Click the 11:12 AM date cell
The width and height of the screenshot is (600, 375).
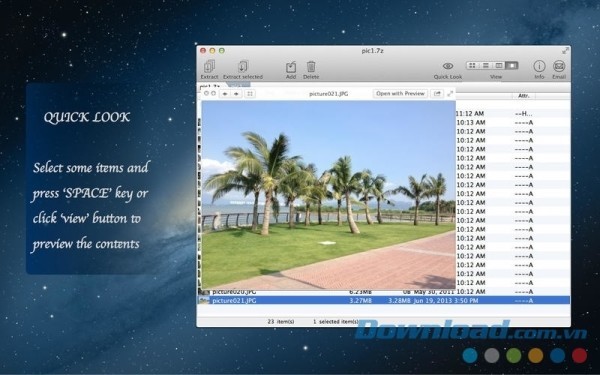click(x=470, y=113)
